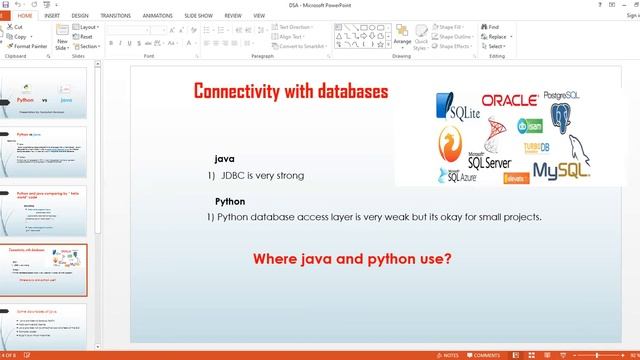
Task: Toggle Strikethrough formatting
Action: [148, 43]
